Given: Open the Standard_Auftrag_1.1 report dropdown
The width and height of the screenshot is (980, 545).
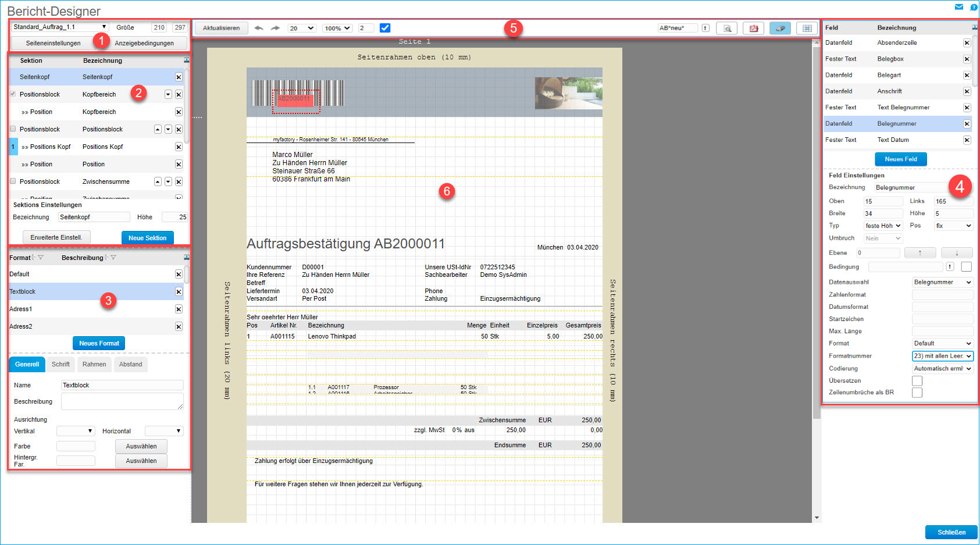Looking at the screenshot, I should [x=60, y=27].
